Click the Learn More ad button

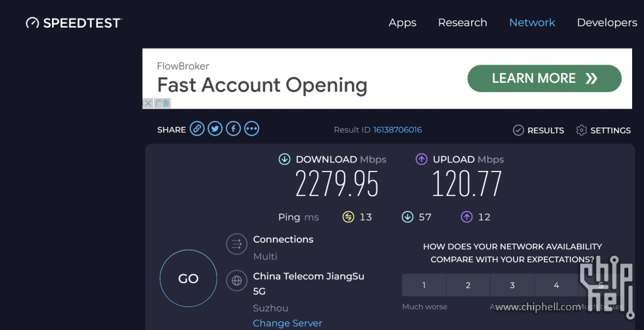point(544,78)
